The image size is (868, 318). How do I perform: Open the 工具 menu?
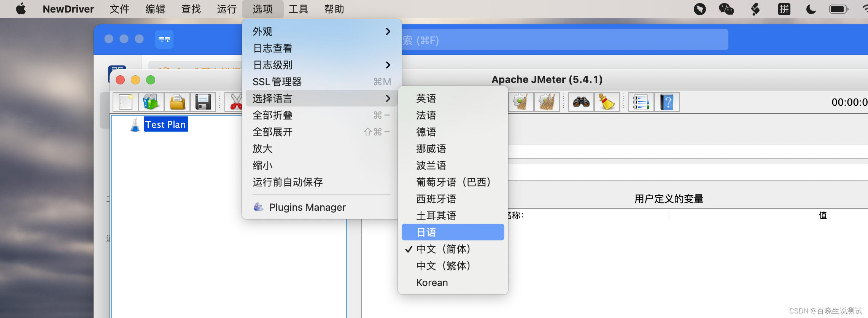pos(298,9)
